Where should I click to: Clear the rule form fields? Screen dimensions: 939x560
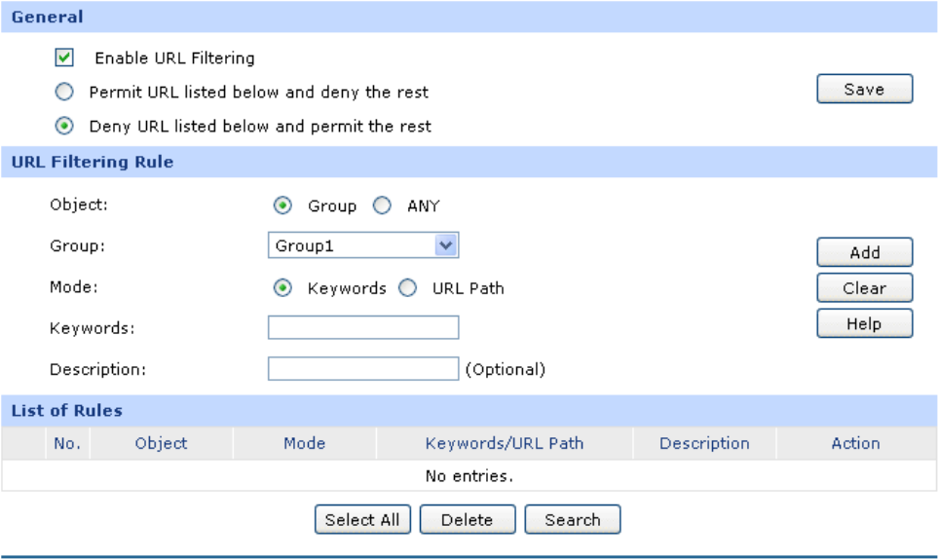click(864, 288)
